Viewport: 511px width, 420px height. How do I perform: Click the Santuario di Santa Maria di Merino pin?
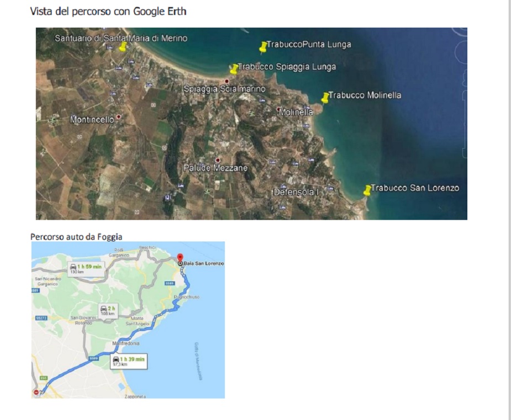click(x=123, y=46)
